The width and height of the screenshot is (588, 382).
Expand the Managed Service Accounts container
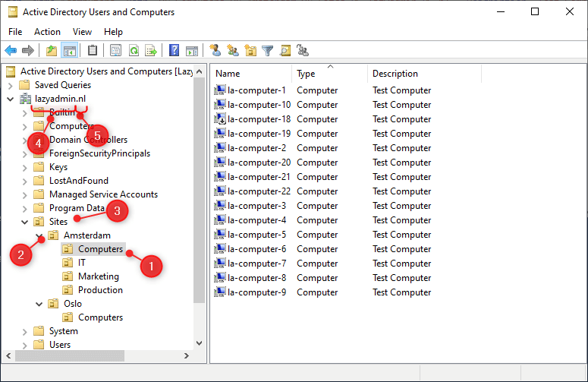click(25, 195)
